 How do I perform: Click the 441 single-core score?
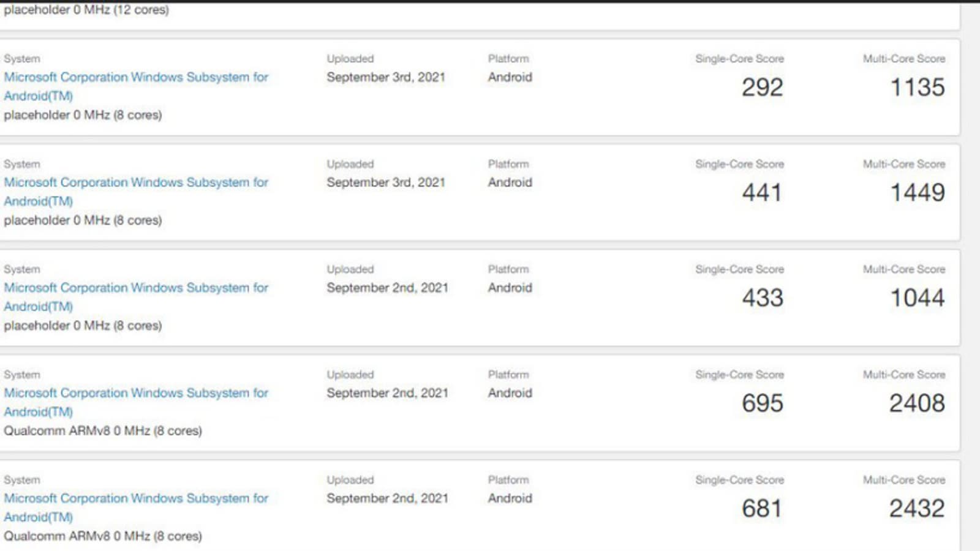762,193
